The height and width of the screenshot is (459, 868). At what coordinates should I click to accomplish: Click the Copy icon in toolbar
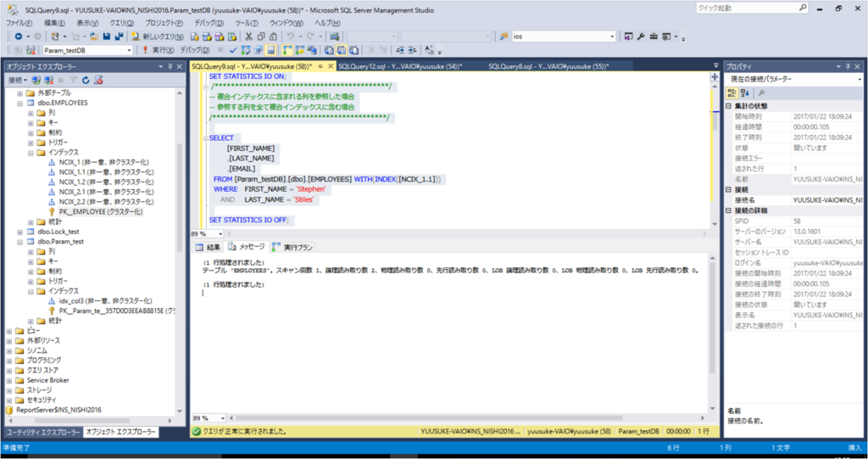point(261,36)
